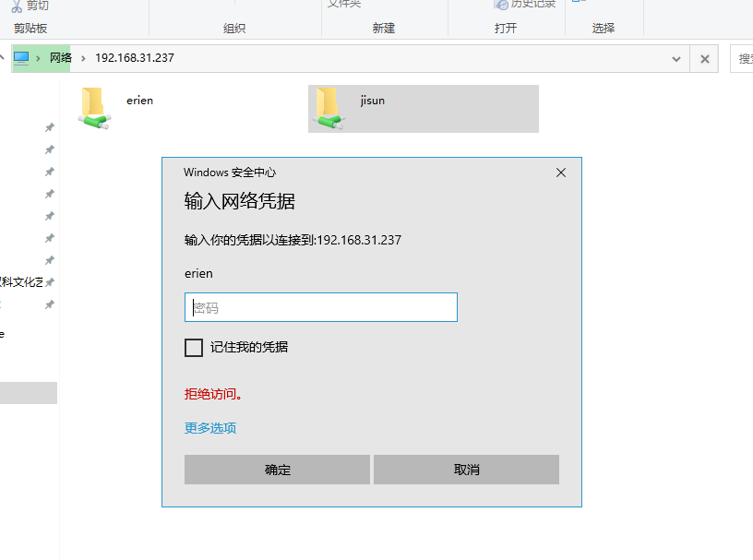Viewport: 753px width, 560px height.
Task: Open 历史记录 (history) in the ribbon
Action: [x=525, y=5]
